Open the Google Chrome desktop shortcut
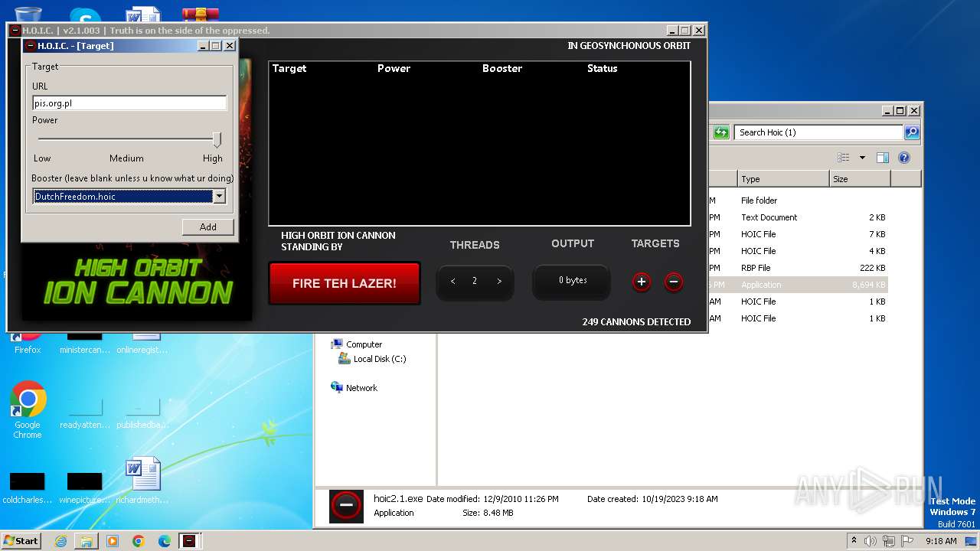The width and height of the screenshot is (980, 551). pyautogui.click(x=28, y=410)
